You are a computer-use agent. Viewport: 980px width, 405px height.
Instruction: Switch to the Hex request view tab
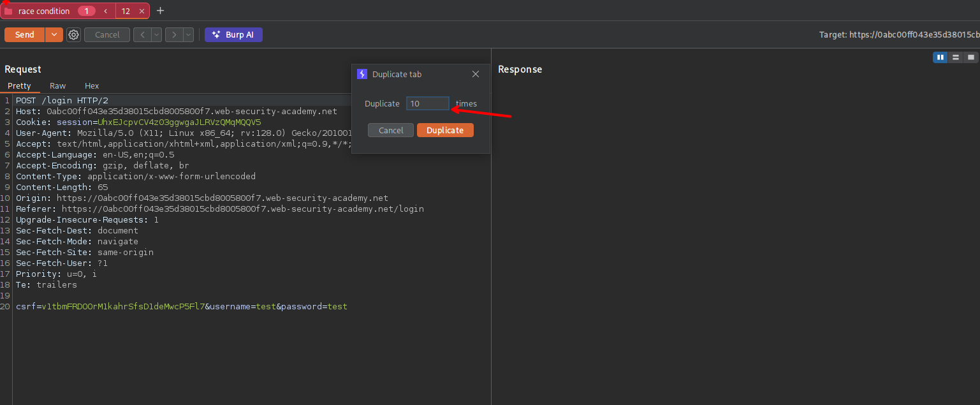click(92, 86)
